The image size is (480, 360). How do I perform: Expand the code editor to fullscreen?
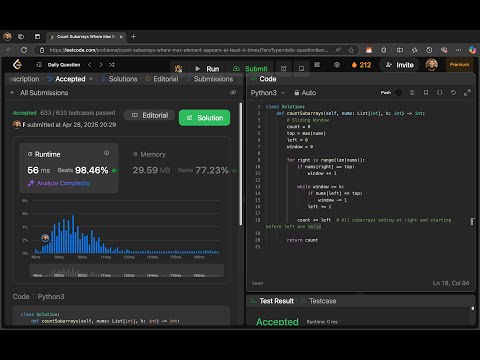tap(467, 93)
